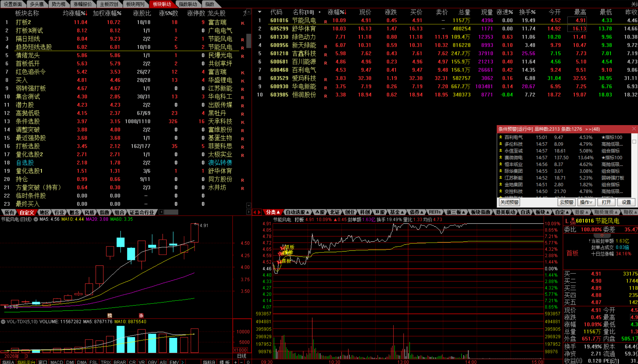Click the sector list vertical scrollbar thumb
This screenshot has height=364, width=638.
point(249,41)
